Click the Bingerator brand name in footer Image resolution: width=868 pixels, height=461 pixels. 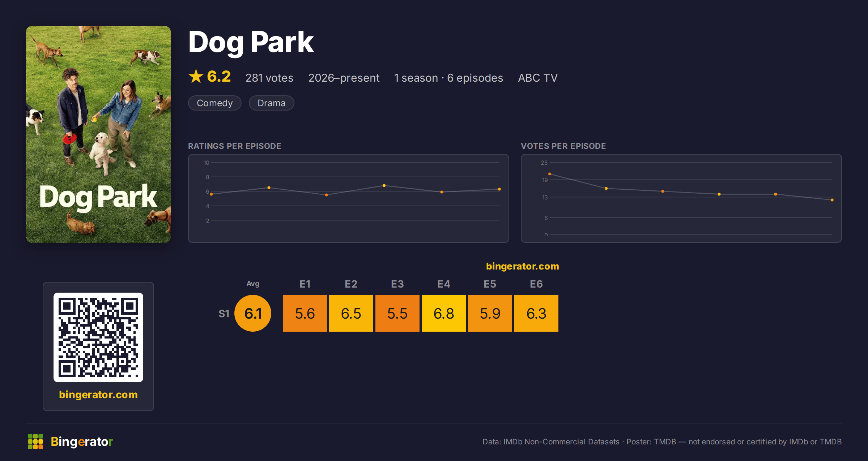tap(82, 441)
